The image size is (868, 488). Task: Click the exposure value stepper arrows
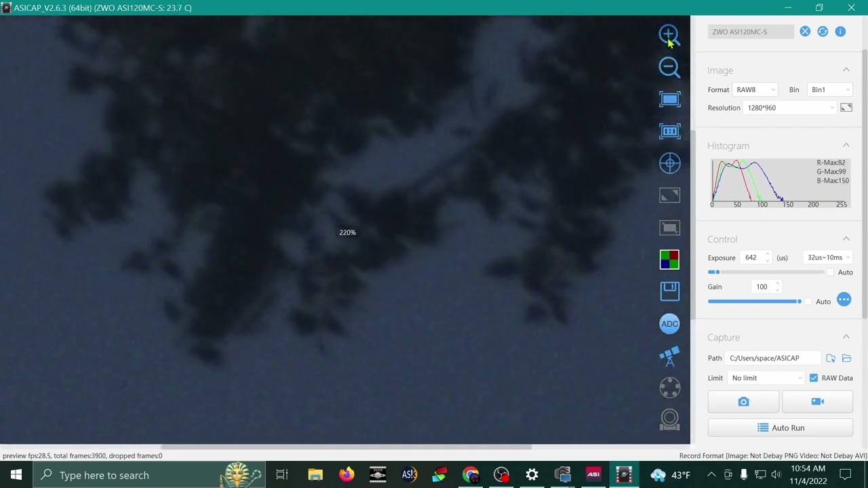(768, 258)
